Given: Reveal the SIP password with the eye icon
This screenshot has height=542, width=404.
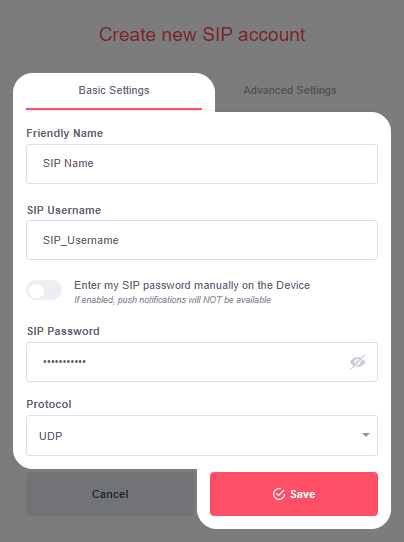Looking at the screenshot, I should pyautogui.click(x=357, y=362).
